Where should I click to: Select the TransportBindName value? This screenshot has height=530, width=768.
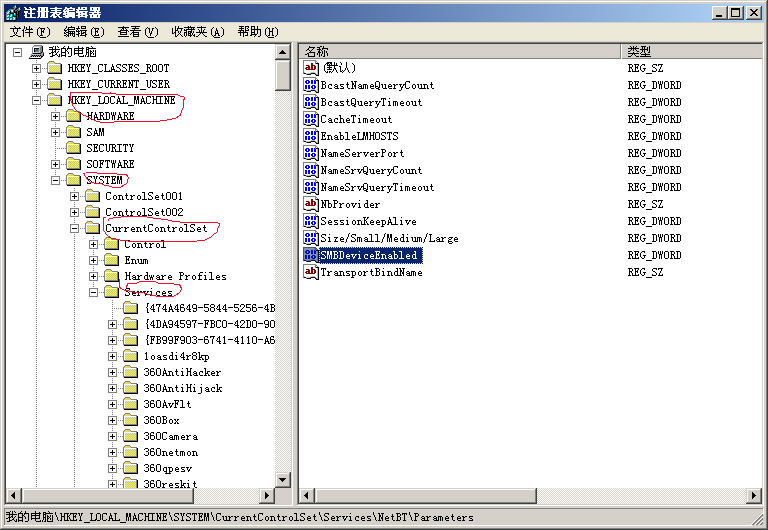coord(371,272)
